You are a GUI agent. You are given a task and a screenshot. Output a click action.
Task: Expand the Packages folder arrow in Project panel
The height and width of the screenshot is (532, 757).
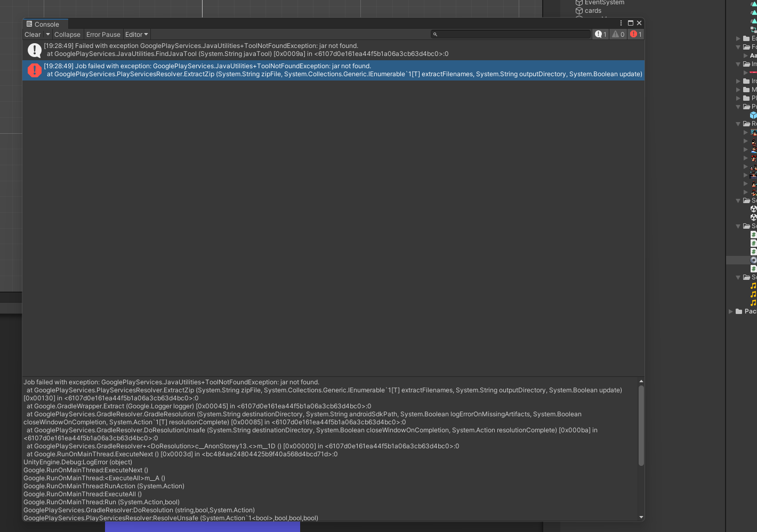(731, 311)
